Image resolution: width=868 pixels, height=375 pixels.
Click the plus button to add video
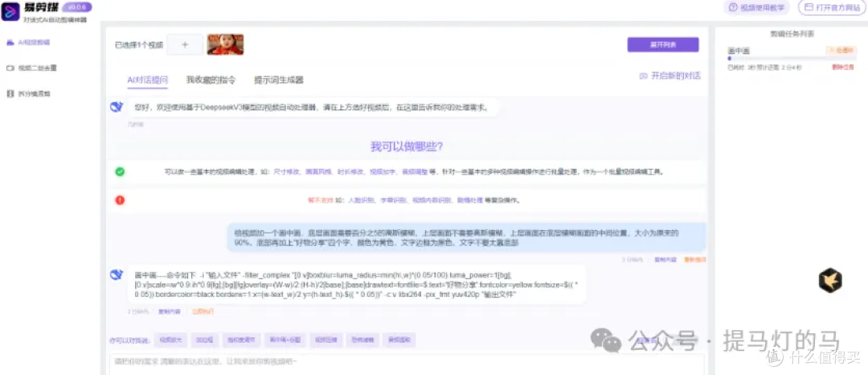[x=185, y=45]
